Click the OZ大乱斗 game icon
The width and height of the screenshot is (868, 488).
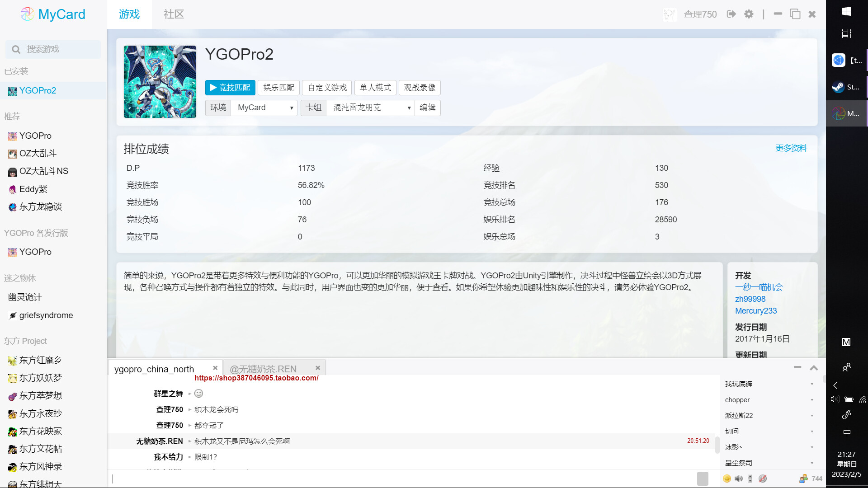click(x=13, y=154)
